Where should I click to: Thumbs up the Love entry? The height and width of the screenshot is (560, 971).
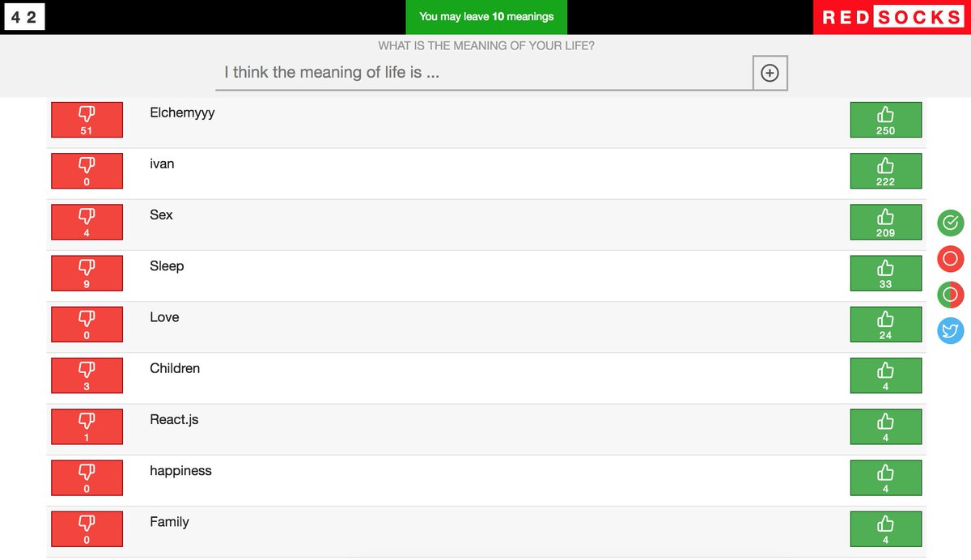885,325
